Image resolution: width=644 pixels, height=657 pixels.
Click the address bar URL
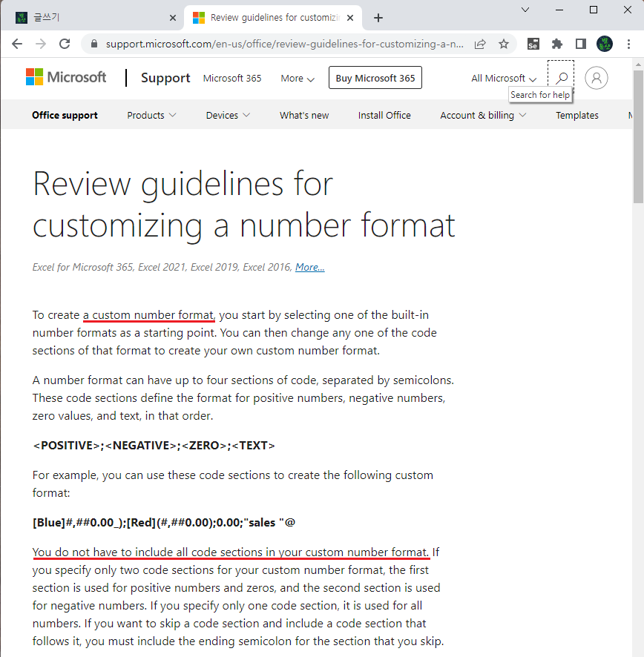tap(285, 44)
